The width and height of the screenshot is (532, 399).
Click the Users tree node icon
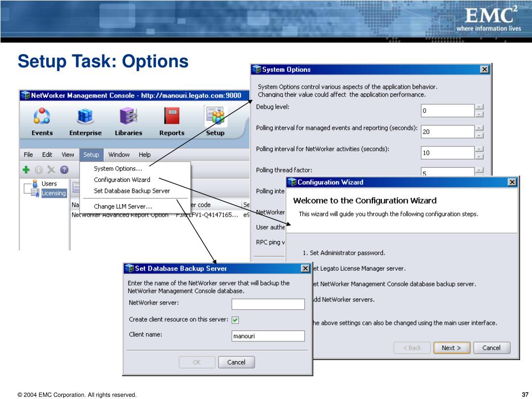click(x=35, y=183)
